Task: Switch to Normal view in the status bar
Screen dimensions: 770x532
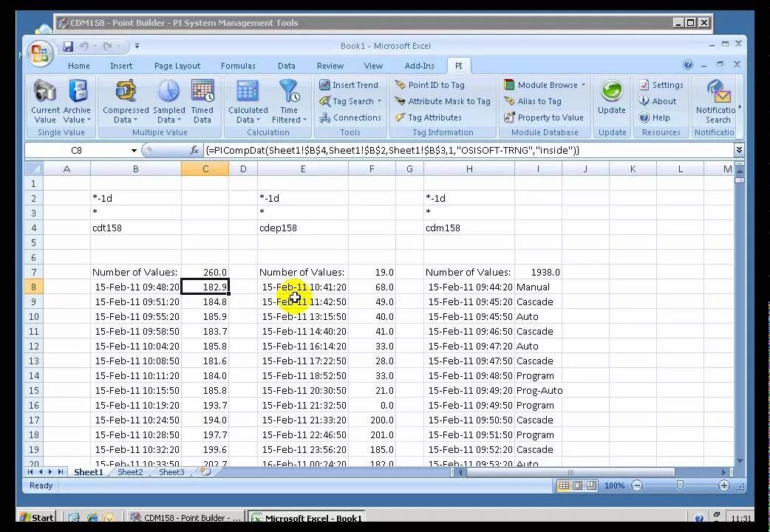Action: 564,486
